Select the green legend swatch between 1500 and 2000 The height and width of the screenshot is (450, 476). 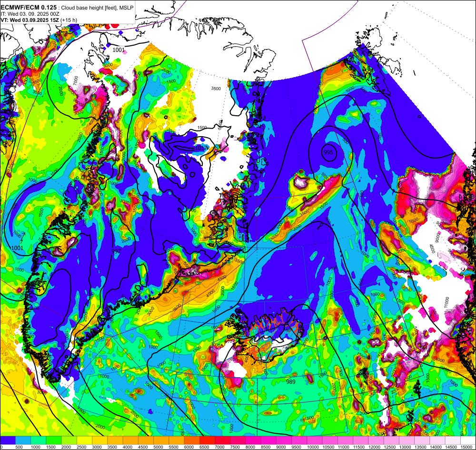tap(54, 440)
